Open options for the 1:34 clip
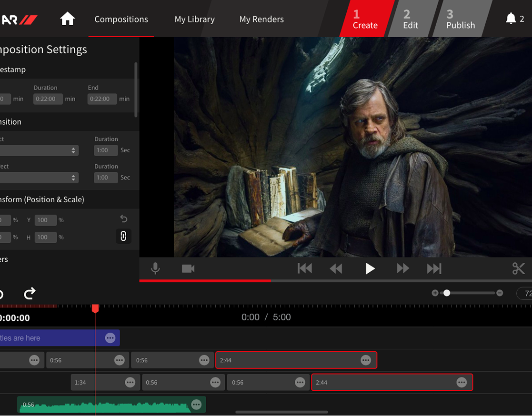Screen dimensions: 532x416 (130, 382)
